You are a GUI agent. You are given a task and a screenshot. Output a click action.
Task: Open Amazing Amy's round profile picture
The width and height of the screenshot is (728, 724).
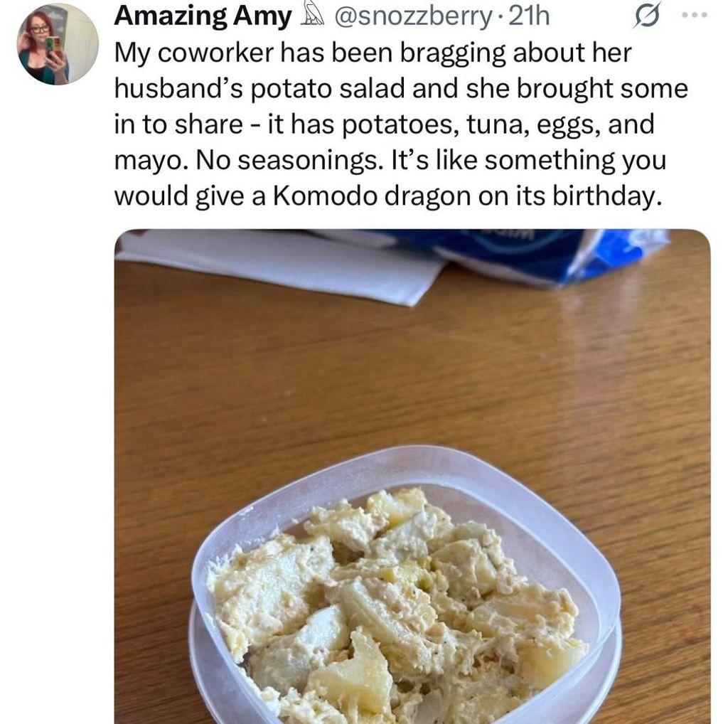click(58, 45)
